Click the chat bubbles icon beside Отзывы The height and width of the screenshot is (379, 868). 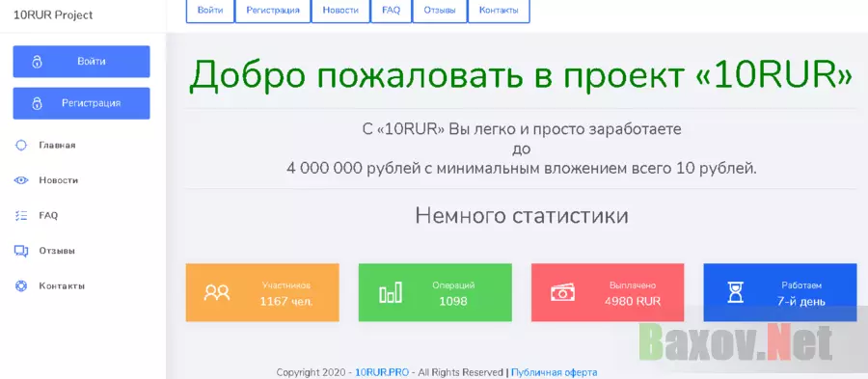click(x=21, y=251)
